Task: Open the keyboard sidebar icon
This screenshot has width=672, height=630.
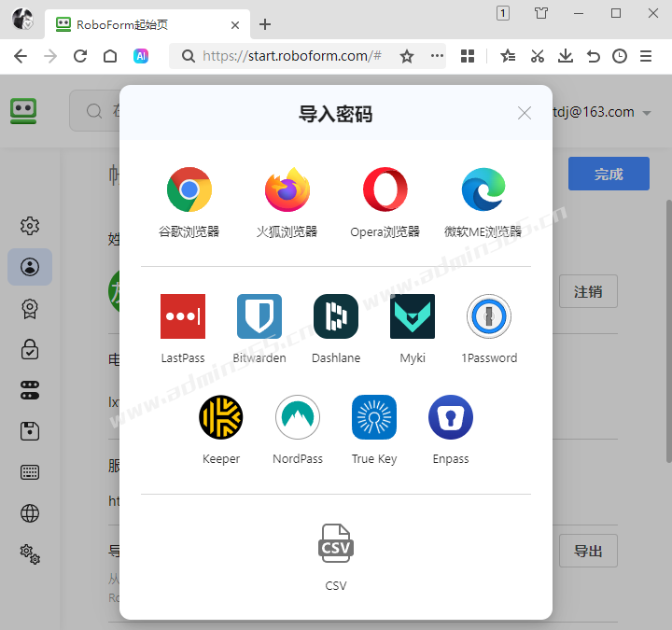Action: point(30,472)
